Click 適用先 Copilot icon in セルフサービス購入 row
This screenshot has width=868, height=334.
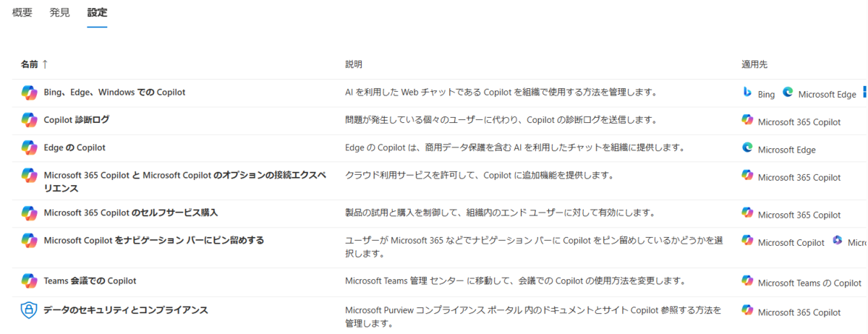[747, 213]
